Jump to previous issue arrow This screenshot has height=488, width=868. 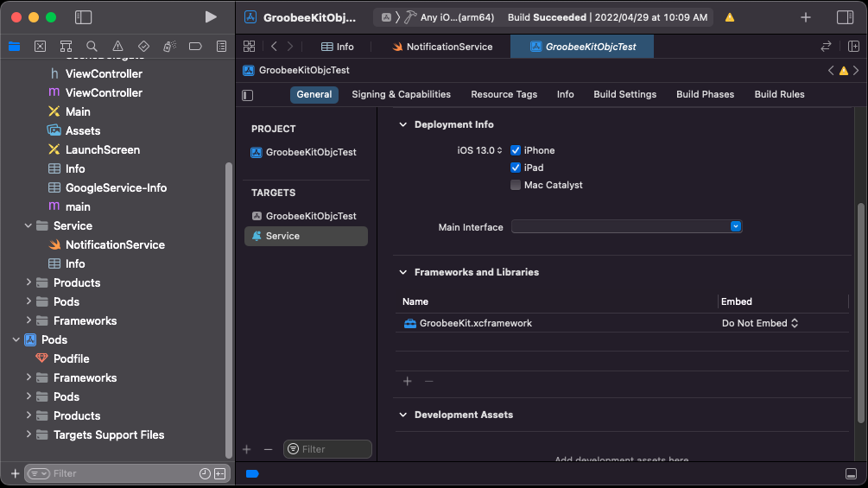831,70
